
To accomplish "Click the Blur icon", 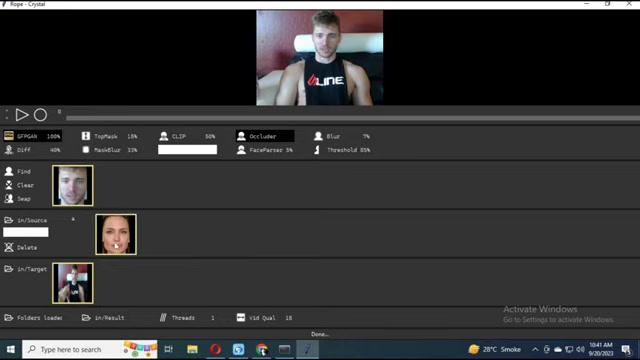I will pyautogui.click(x=318, y=136).
